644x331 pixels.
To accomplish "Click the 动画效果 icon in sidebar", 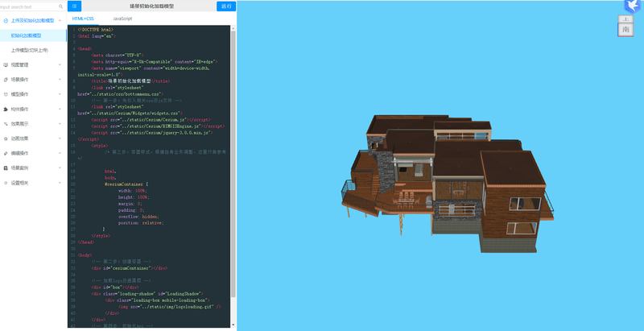I will (x=6, y=139).
